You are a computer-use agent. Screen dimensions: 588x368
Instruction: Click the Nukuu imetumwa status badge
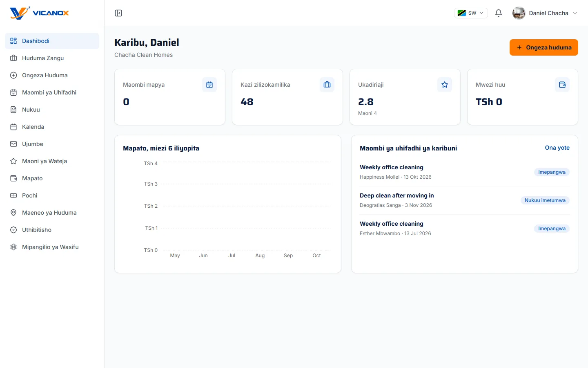coord(545,200)
